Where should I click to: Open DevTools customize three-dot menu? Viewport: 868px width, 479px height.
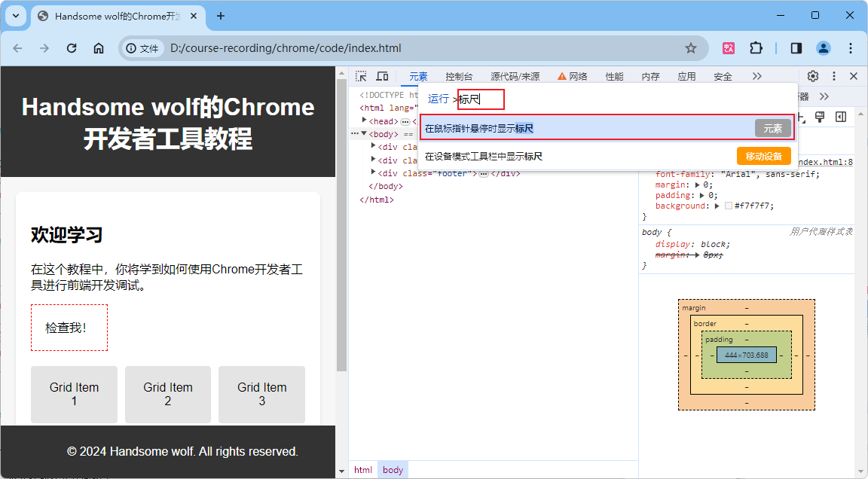[x=833, y=76]
